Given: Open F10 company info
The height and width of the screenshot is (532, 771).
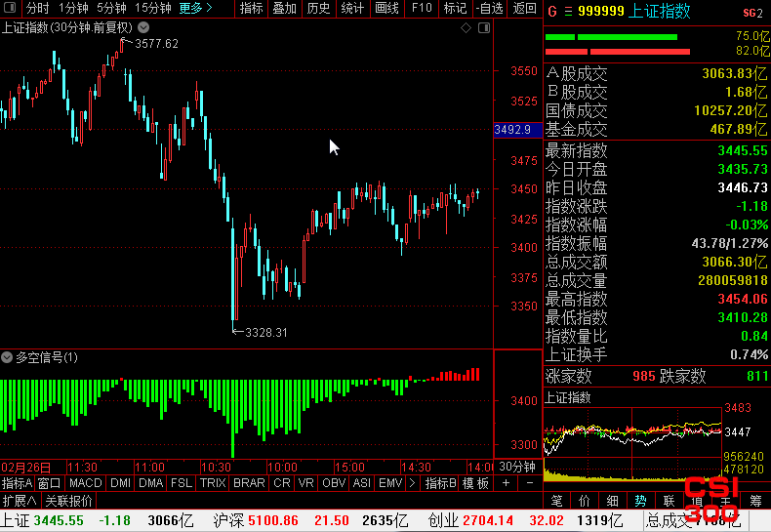Looking at the screenshot, I should click(422, 8).
